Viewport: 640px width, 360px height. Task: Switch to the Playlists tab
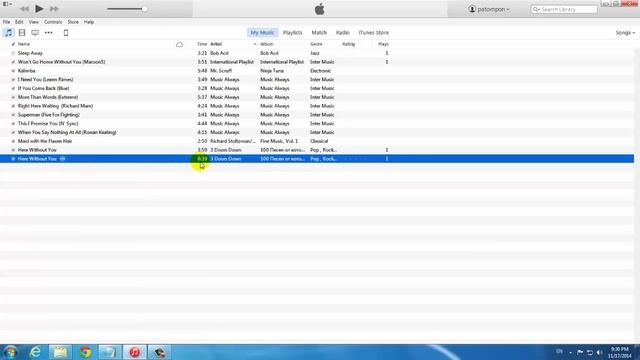coord(293,33)
